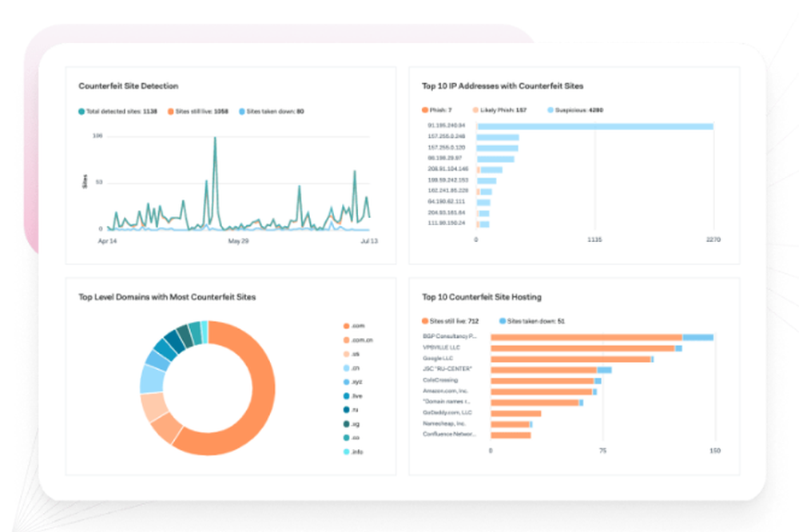Toggle Sites taken down: 51 legend entry
Screen dimensions: 799x532
click(x=532, y=321)
